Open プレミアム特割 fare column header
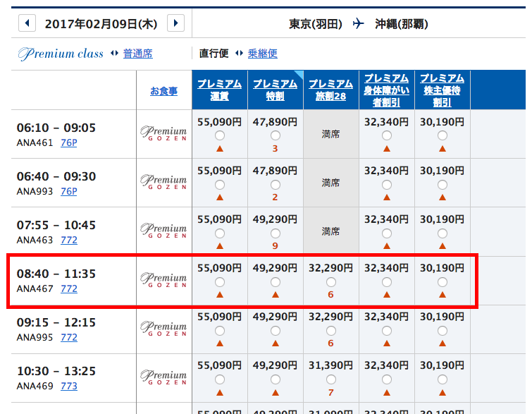Image resolution: width=532 pixels, height=414 pixels. (275, 90)
